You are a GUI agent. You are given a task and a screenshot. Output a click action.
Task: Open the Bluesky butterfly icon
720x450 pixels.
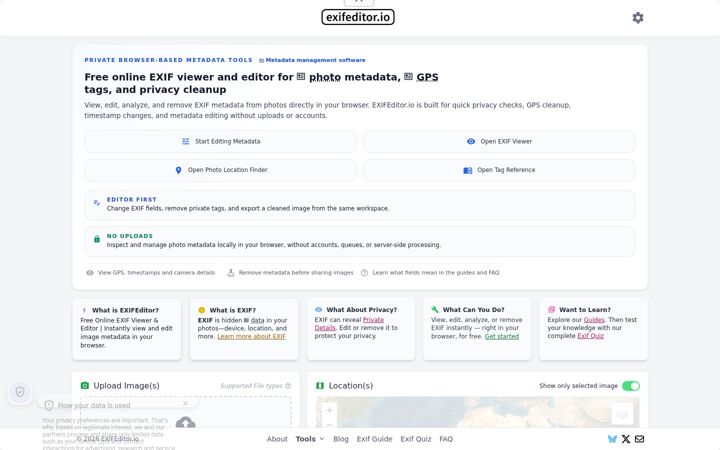[x=612, y=439]
